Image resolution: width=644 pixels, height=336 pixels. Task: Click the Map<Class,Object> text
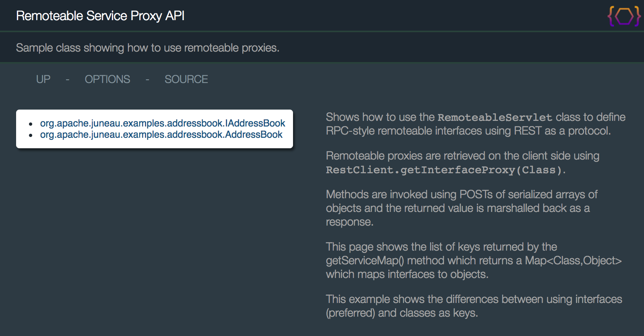[573, 261]
